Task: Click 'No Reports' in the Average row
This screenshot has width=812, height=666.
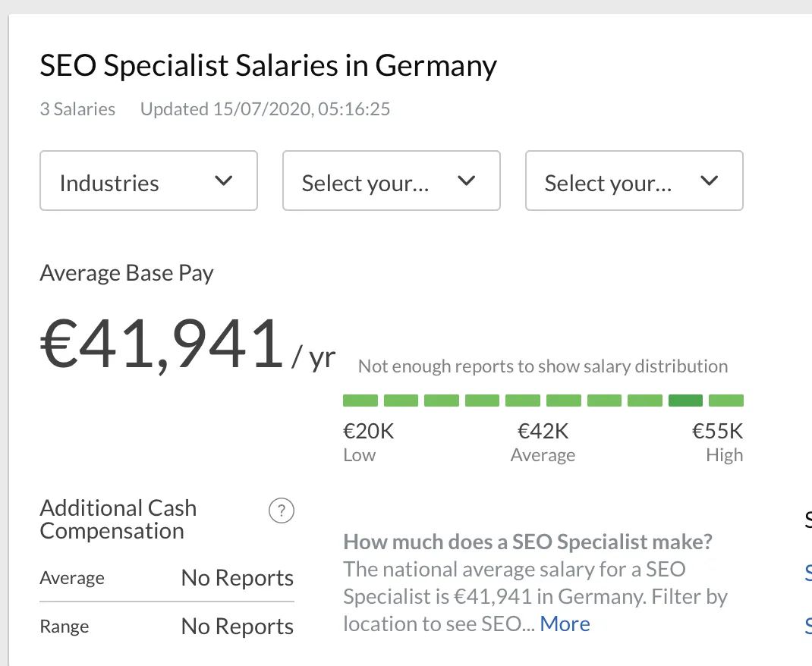Action: [x=238, y=577]
